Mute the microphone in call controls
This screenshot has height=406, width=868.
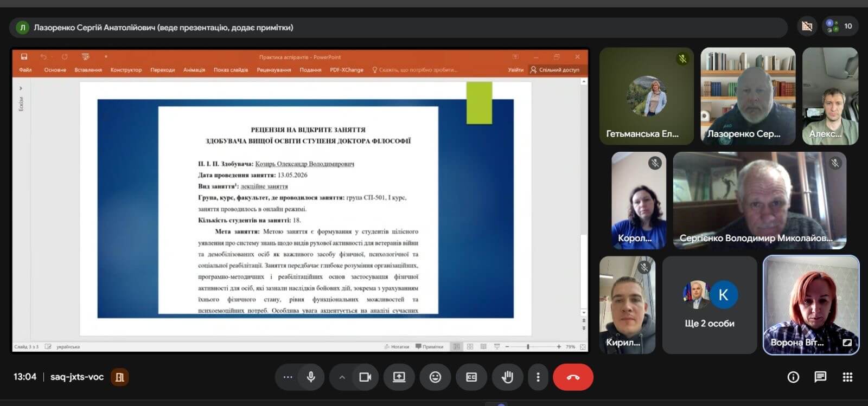311,377
